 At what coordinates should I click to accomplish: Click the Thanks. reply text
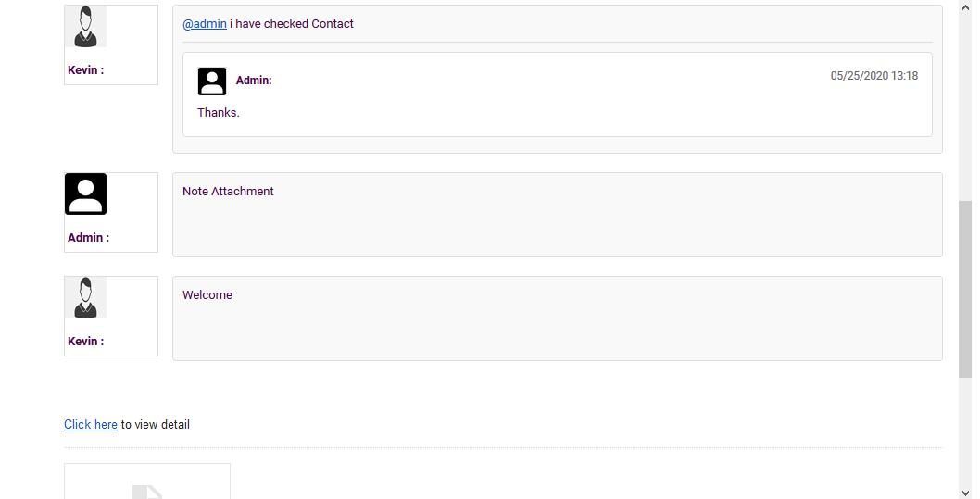pyautogui.click(x=219, y=112)
